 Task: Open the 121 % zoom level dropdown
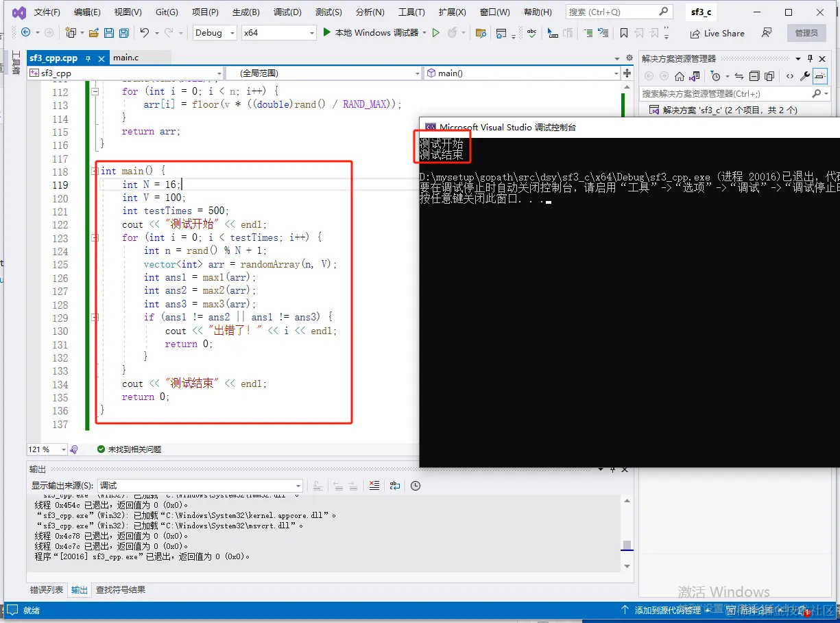(47, 449)
